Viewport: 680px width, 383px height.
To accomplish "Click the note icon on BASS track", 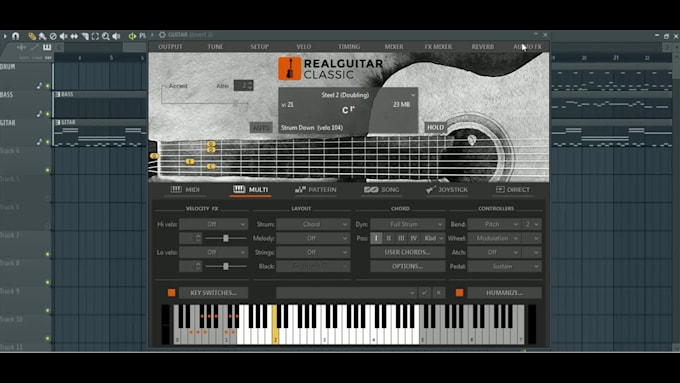I will tap(39, 114).
